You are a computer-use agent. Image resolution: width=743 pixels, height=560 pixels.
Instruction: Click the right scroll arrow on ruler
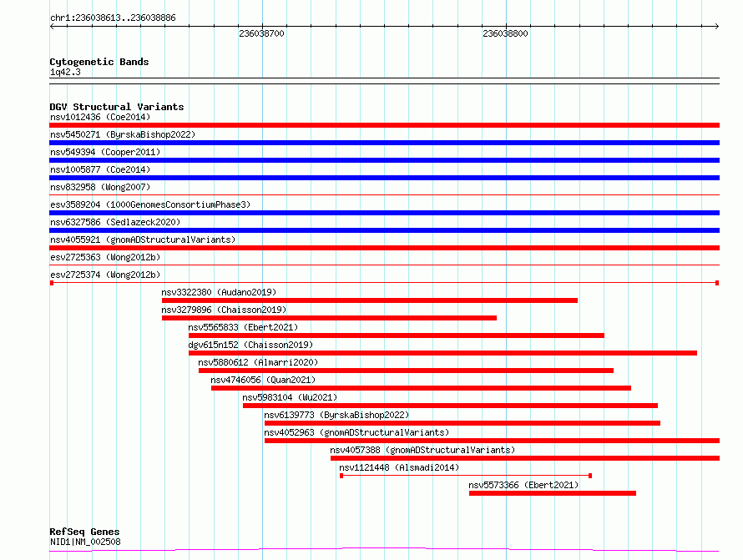(716, 26)
